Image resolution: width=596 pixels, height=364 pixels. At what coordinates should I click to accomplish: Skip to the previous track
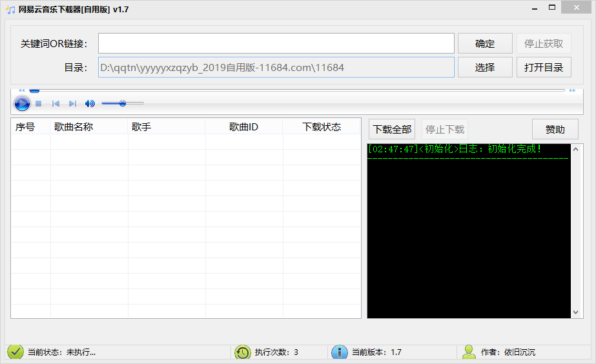(56, 103)
